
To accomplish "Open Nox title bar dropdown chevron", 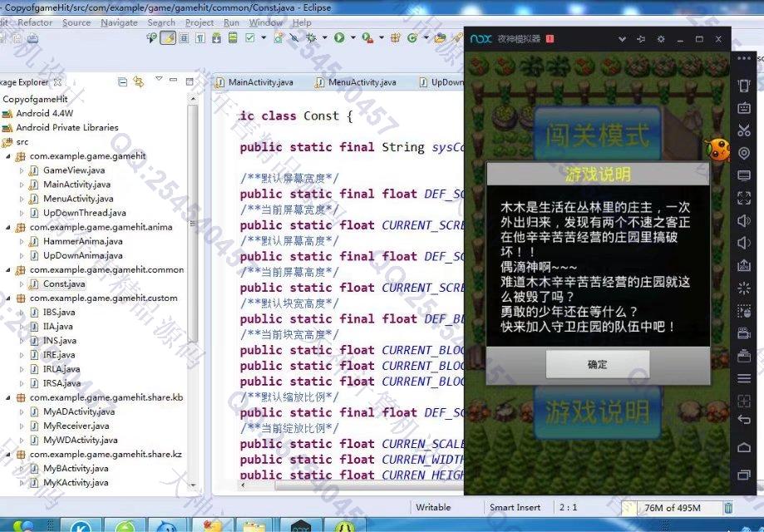I will [x=622, y=39].
